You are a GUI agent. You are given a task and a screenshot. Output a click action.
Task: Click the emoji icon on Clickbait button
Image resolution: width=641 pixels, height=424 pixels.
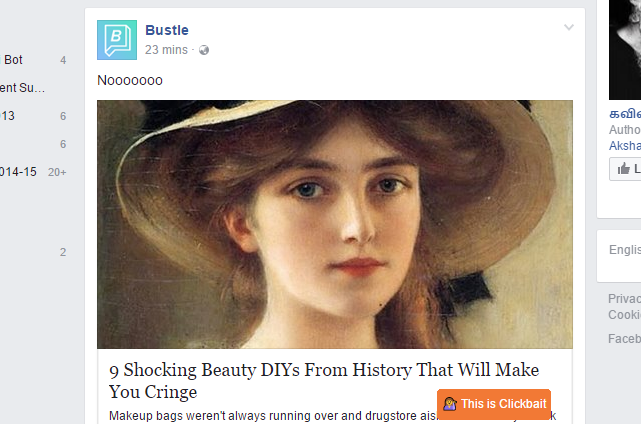[450, 404]
